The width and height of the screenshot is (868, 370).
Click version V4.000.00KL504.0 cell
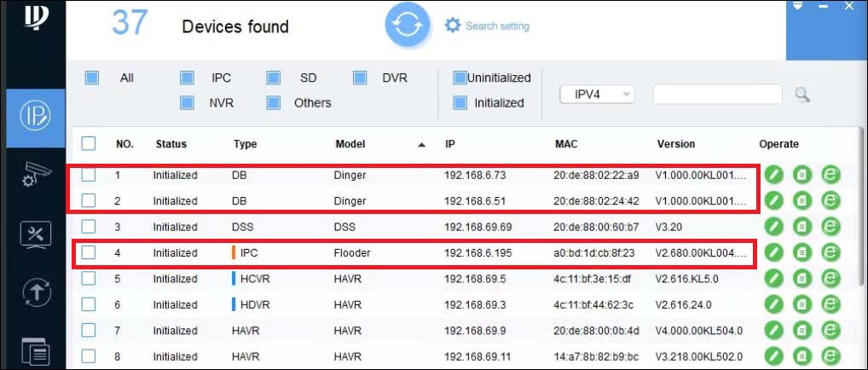[699, 331]
